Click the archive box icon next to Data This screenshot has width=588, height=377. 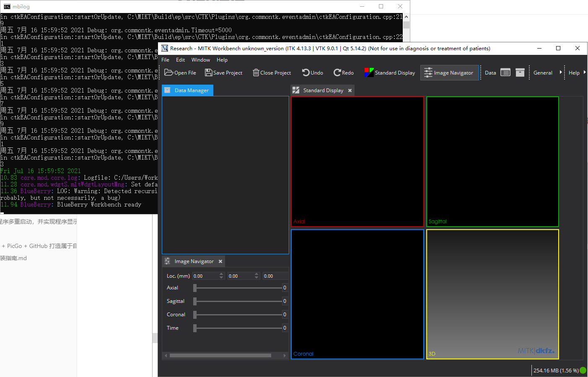[x=520, y=72]
